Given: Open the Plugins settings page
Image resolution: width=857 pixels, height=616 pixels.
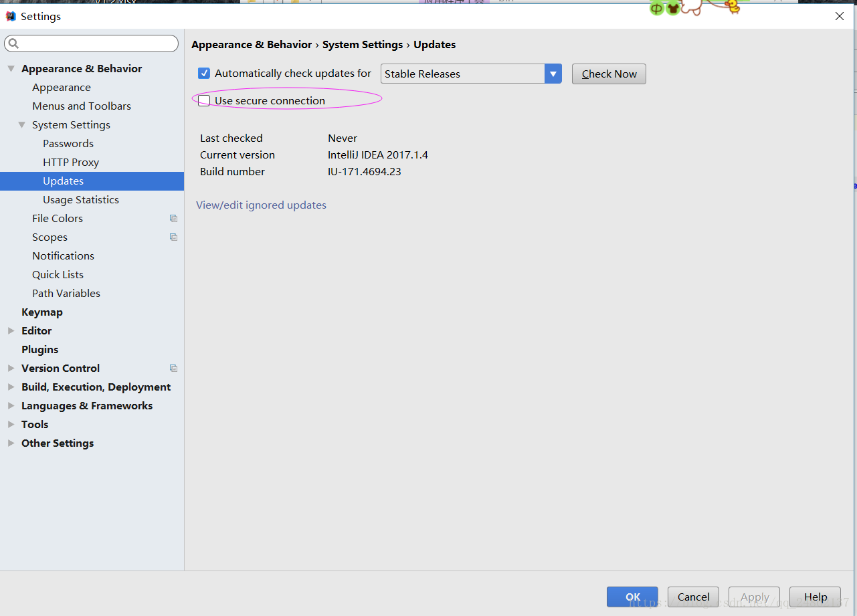Looking at the screenshot, I should pos(40,350).
